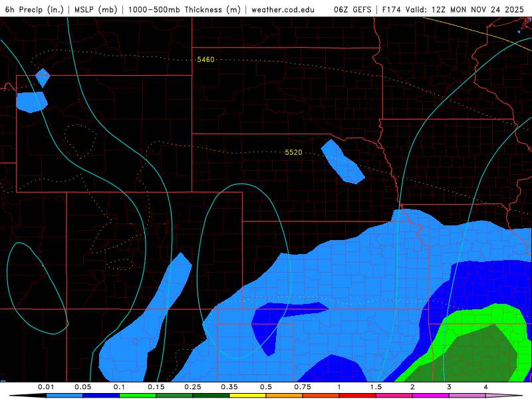Click the legend value 4

click(x=486, y=387)
